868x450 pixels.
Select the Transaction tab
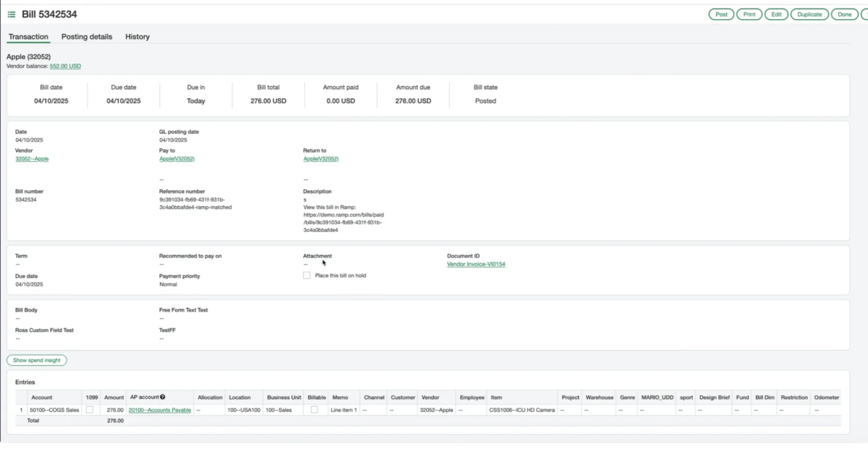tap(28, 37)
